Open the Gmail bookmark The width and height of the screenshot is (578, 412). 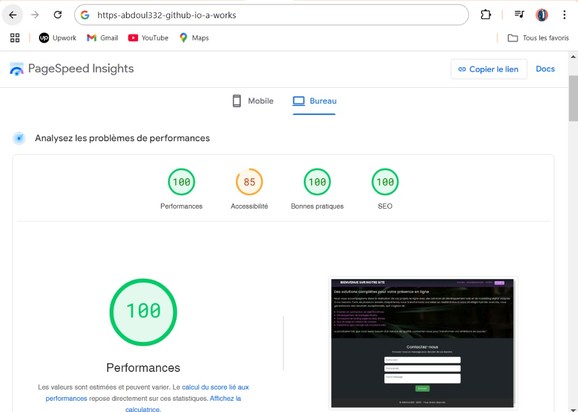click(x=102, y=38)
